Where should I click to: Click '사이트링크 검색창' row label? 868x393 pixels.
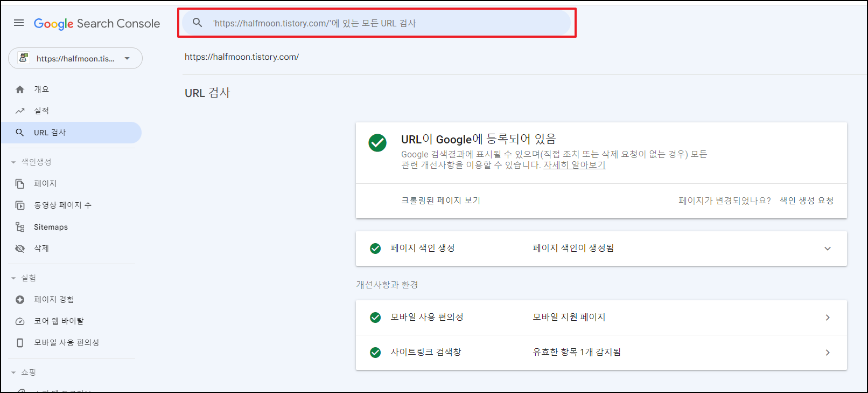point(425,353)
